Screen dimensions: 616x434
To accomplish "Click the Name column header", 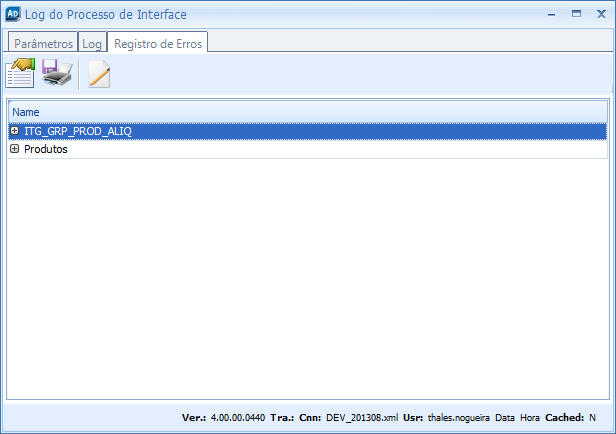I will (308, 112).
